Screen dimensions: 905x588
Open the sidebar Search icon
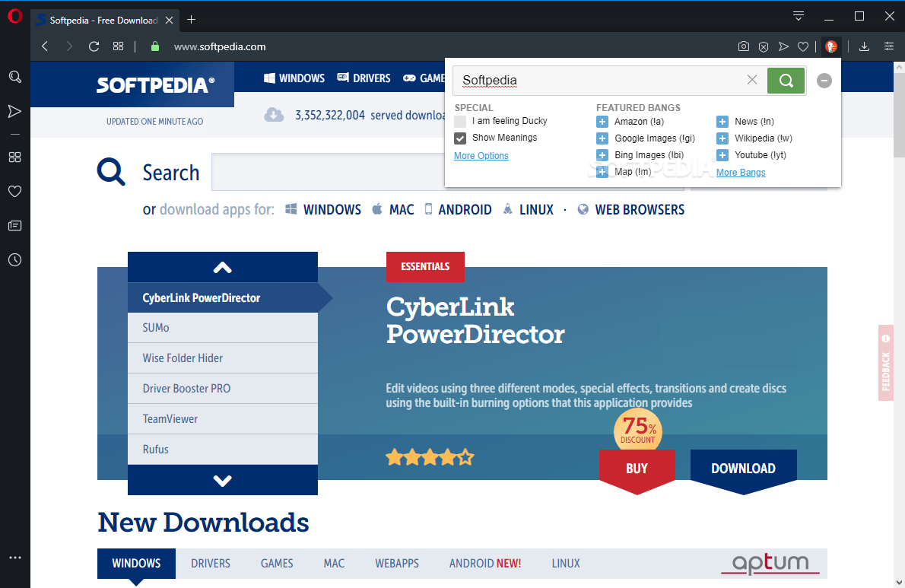tap(15, 77)
